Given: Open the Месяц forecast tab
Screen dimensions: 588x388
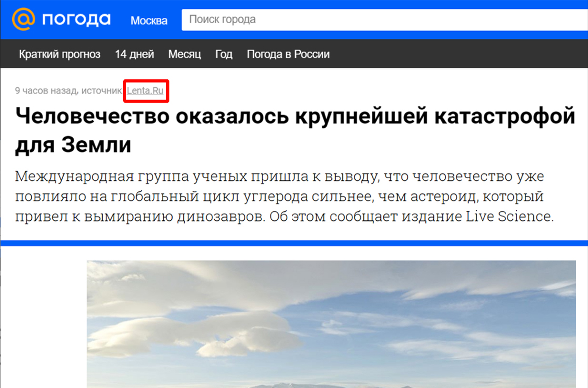Looking at the screenshot, I should (x=185, y=54).
